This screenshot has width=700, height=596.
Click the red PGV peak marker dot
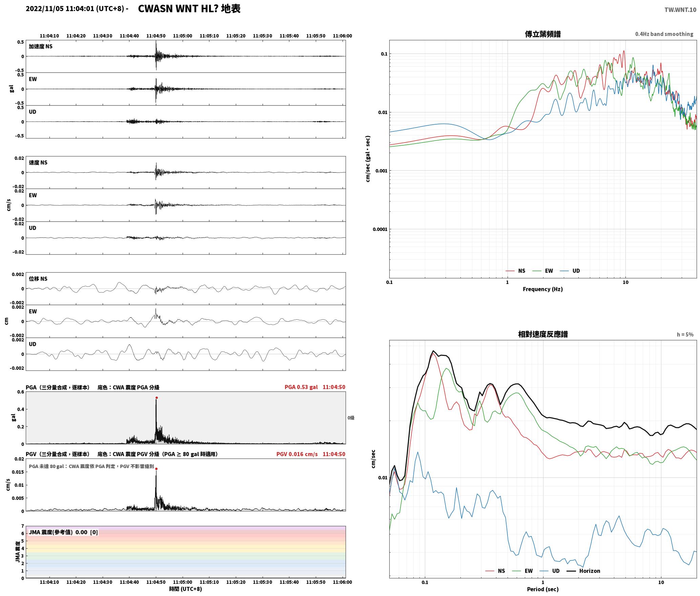coord(156,469)
